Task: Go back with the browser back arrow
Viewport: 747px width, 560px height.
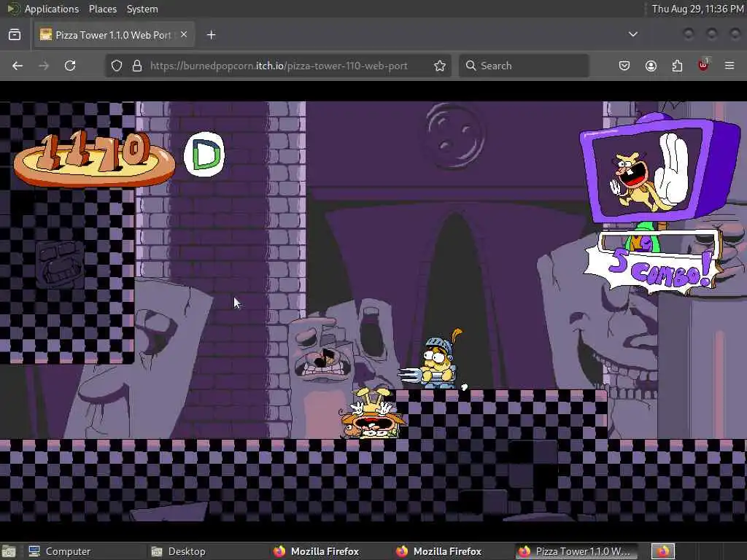Action: [18, 66]
